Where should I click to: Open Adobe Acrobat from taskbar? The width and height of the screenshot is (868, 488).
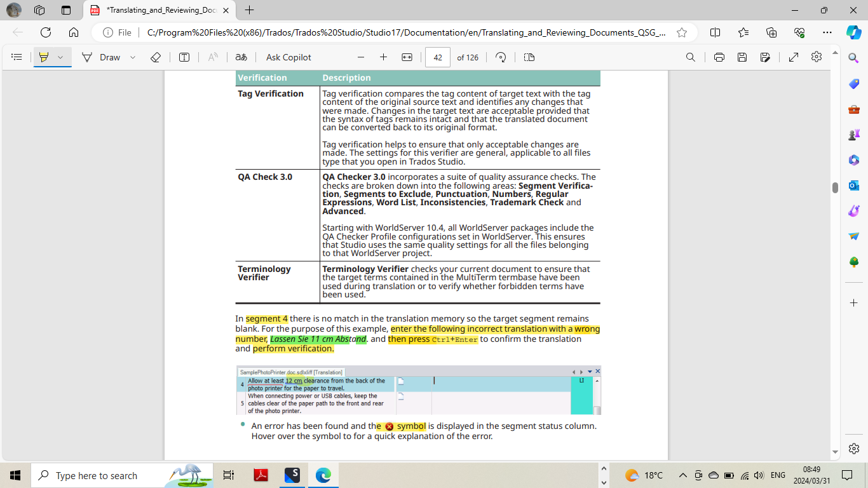[261, 475]
